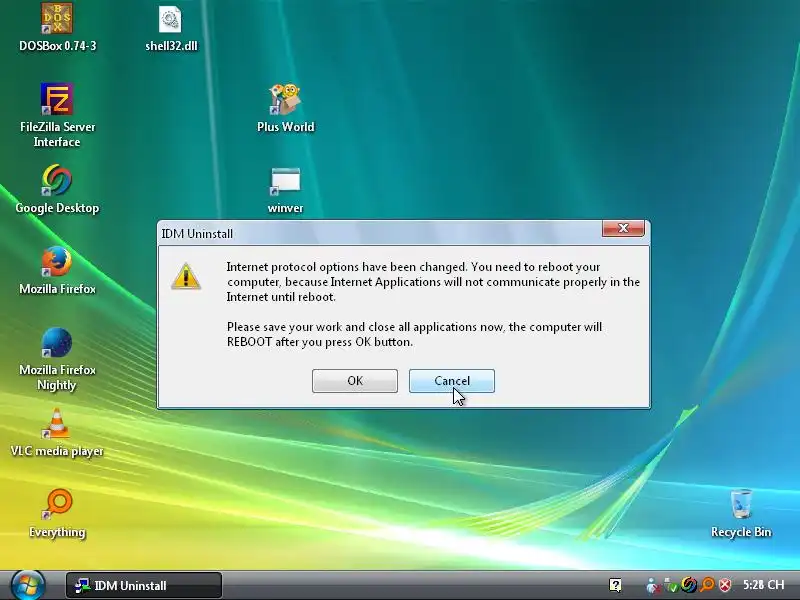Select the Everything search desktop icon
The height and width of the screenshot is (600, 800).
coord(57,513)
